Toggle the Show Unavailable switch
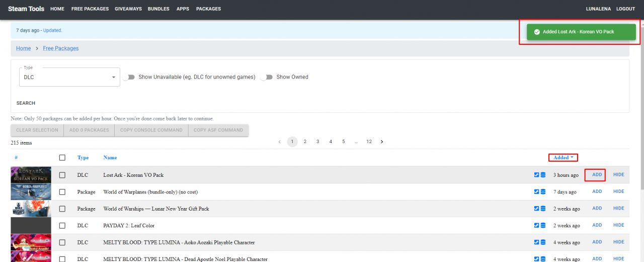 point(129,77)
